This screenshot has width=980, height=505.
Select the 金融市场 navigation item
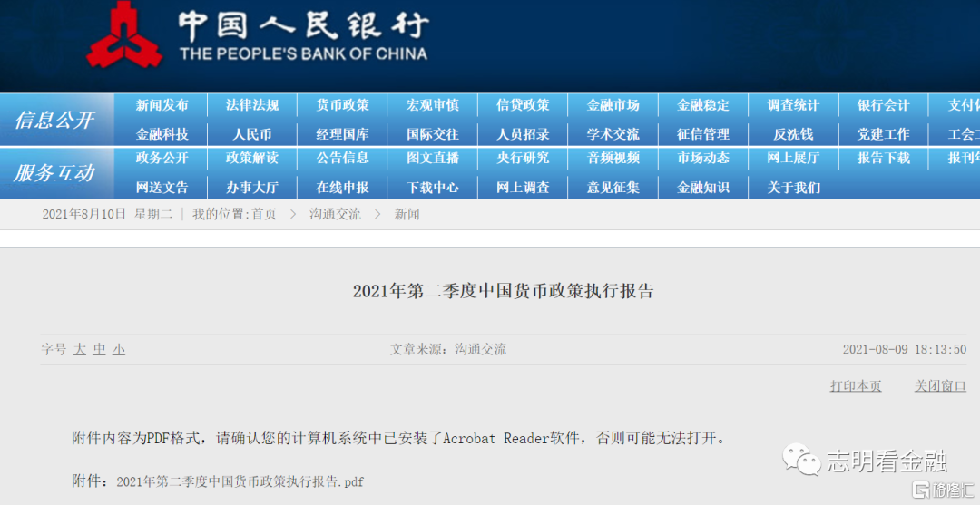[612, 105]
